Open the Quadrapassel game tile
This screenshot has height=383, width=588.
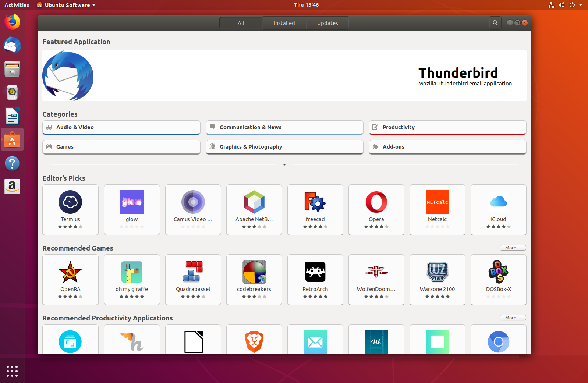coord(193,280)
